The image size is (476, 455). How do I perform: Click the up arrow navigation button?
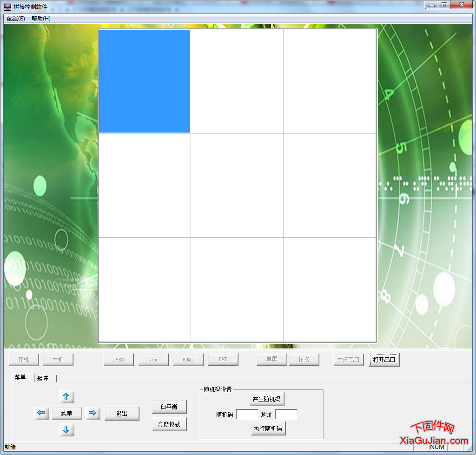pos(66,396)
